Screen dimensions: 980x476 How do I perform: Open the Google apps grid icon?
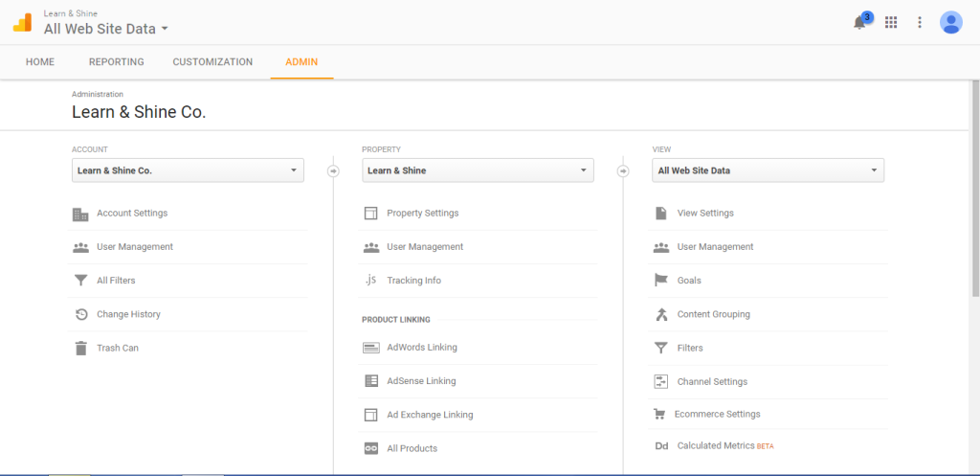(891, 23)
